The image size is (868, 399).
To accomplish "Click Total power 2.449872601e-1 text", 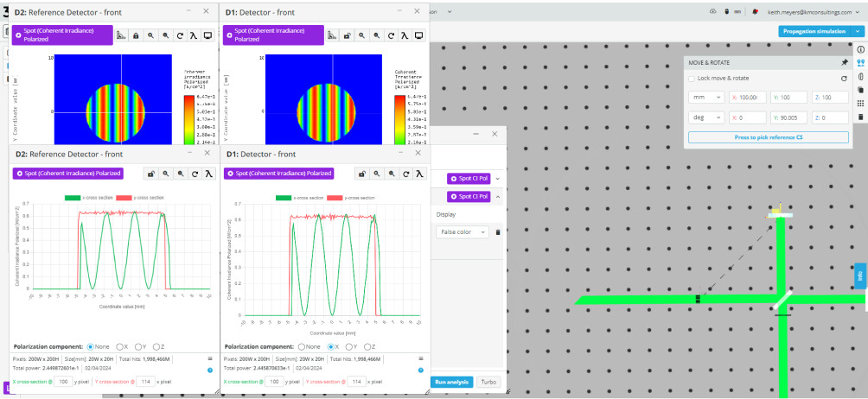I will click(46, 368).
